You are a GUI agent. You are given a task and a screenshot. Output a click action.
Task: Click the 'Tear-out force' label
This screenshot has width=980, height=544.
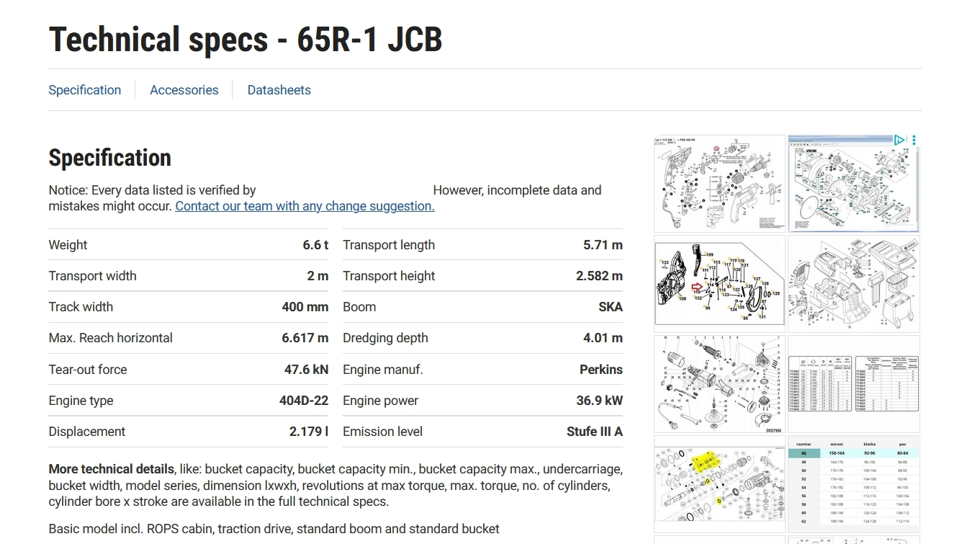click(x=88, y=370)
